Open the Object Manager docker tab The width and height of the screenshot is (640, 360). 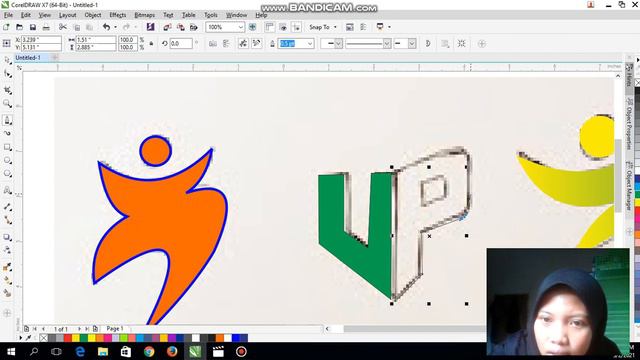(x=629, y=186)
